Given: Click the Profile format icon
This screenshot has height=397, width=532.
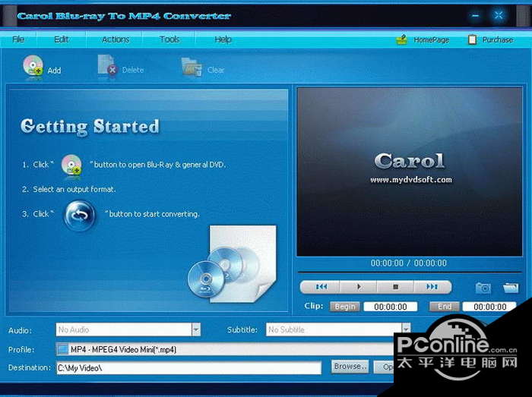Looking at the screenshot, I should point(63,349).
